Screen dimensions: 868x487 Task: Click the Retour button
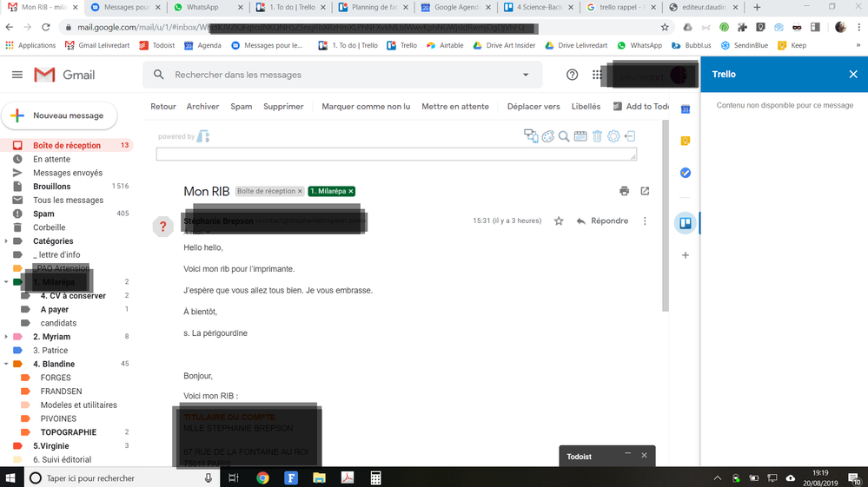click(163, 107)
